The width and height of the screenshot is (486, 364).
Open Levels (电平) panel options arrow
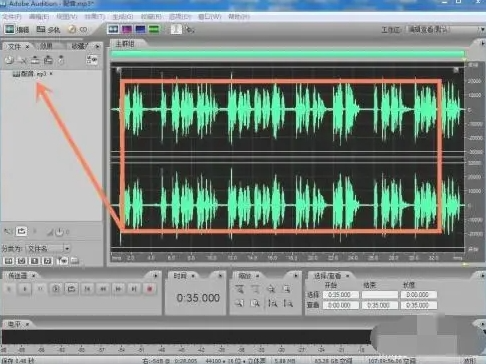point(482,324)
